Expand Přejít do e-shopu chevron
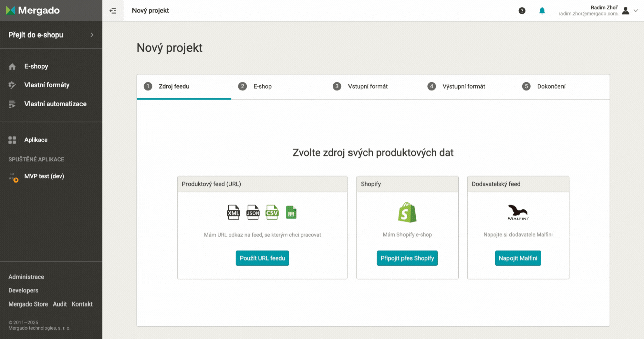Screen dimensions: 644x339 (92, 35)
